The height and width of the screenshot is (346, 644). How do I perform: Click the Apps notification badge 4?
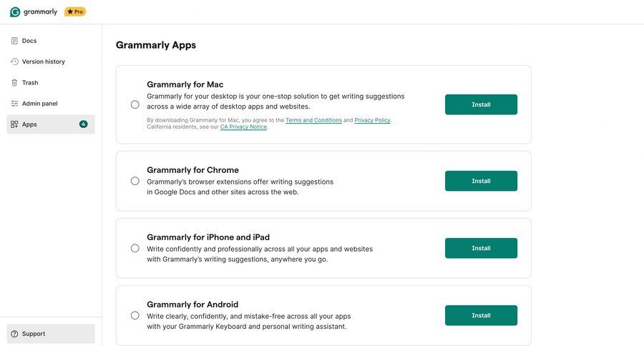point(84,124)
